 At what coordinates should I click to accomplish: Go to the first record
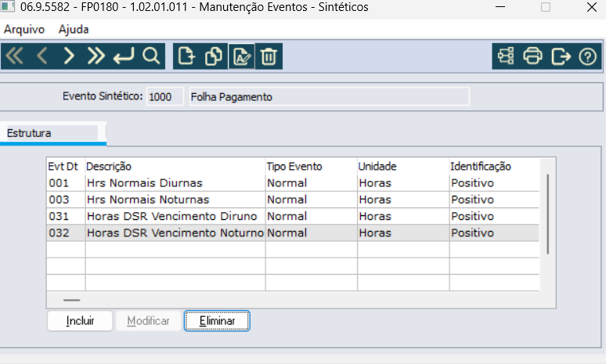pyautogui.click(x=15, y=56)
